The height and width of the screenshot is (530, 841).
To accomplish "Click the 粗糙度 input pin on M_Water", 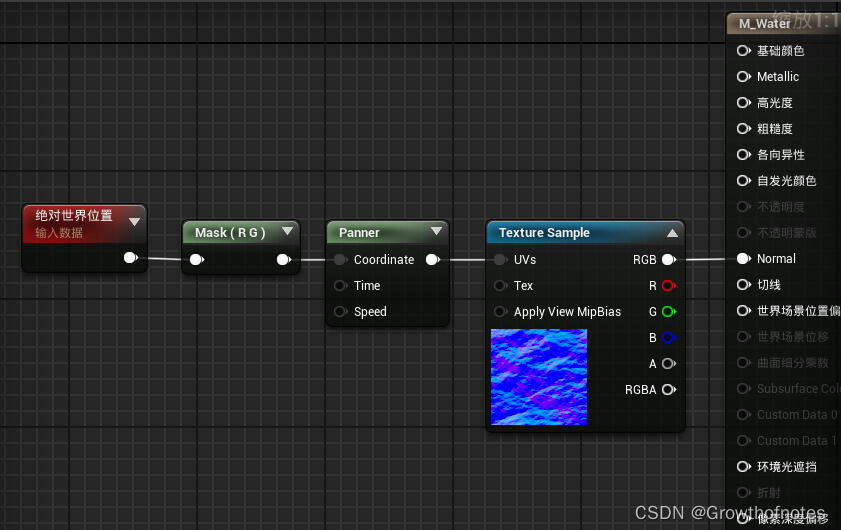I will 743,129.
